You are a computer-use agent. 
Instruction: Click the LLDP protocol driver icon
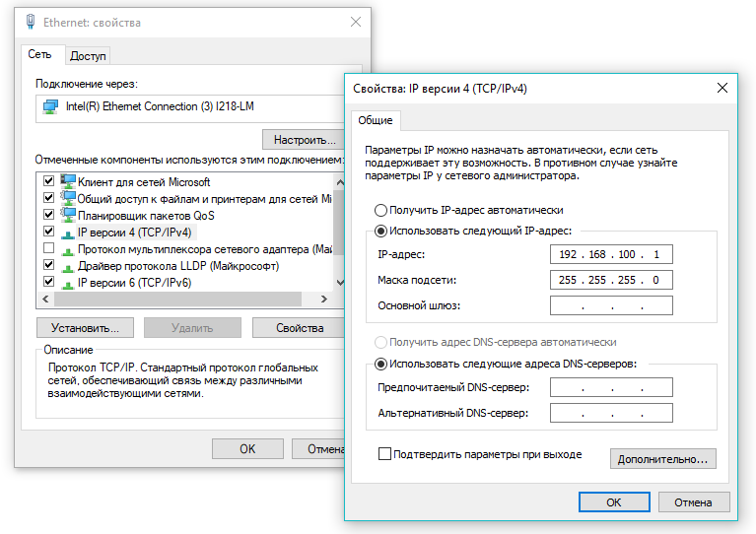point(68,266)
